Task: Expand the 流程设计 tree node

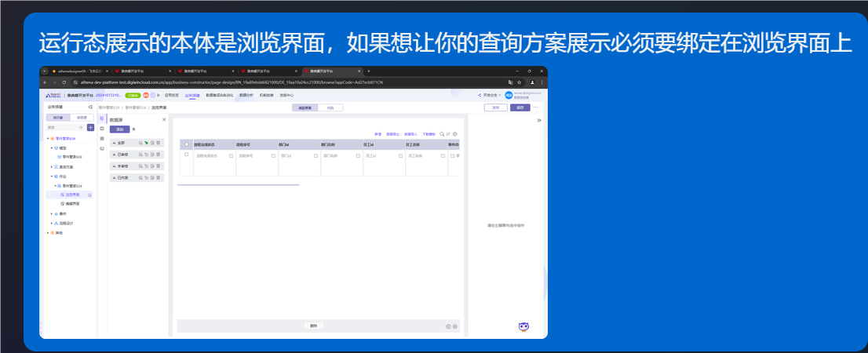Action: click(52, 224)
